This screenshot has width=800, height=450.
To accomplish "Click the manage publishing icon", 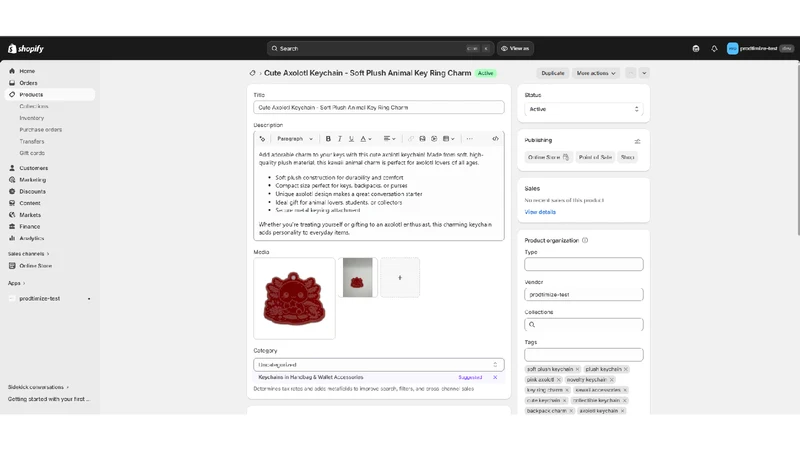I will point(637,141).
